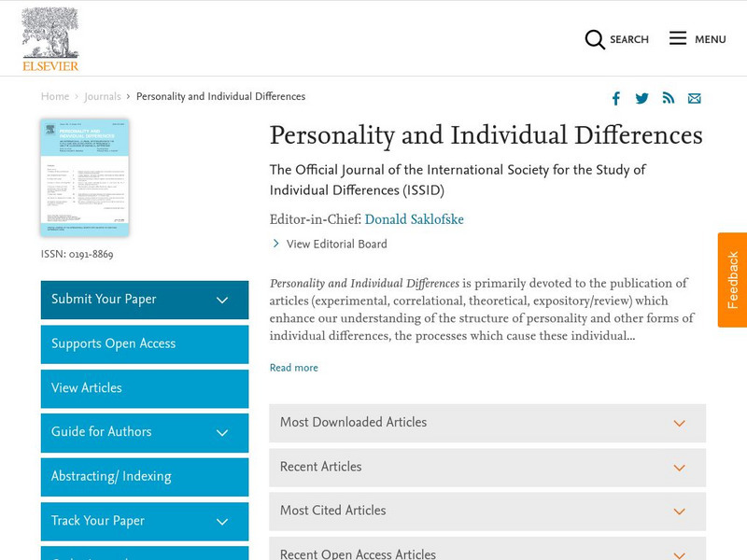Open the Feedback side tab
The image size is (747, 560).
point(732,280)
